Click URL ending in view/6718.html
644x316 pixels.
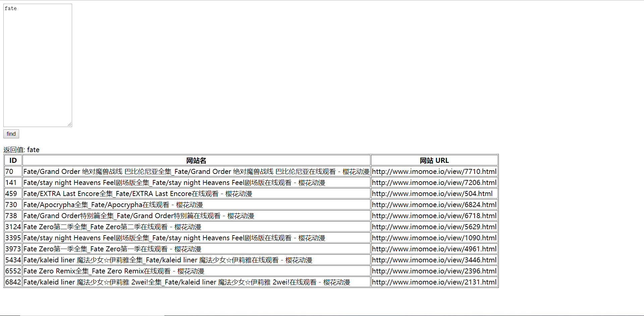(434, 216)
